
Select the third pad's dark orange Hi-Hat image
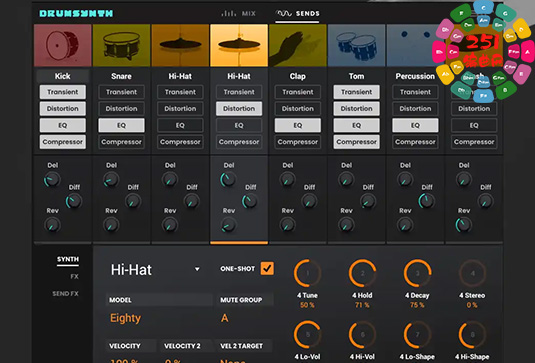[180, 45]
